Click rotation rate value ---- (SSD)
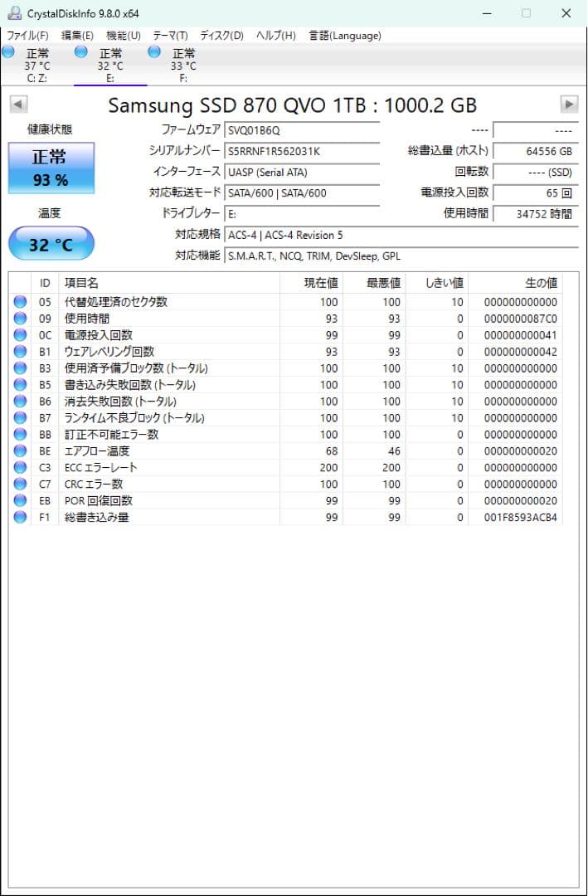Screen dimensions: 588x896 (x=536, y=172)
